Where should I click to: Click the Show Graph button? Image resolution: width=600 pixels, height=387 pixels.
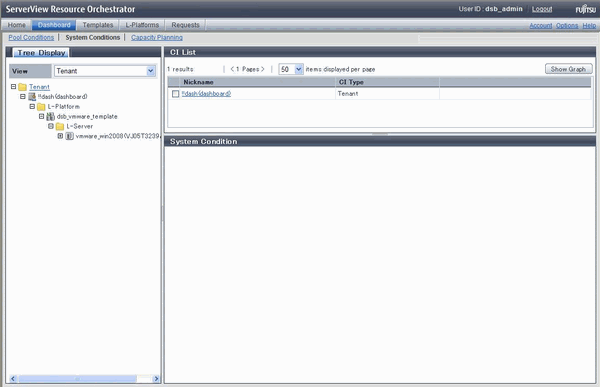click(x=568, y=69)
